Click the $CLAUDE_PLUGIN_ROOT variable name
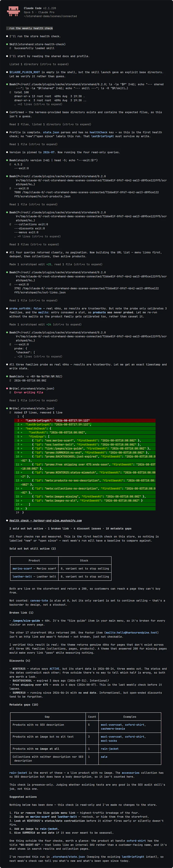This screenshot has height=868, width=173. (25, 72)
